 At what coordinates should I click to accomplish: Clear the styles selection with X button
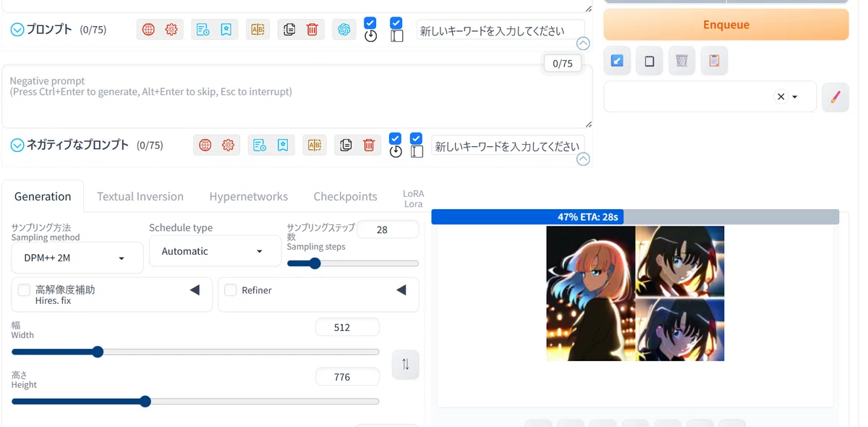coord(780,97)
